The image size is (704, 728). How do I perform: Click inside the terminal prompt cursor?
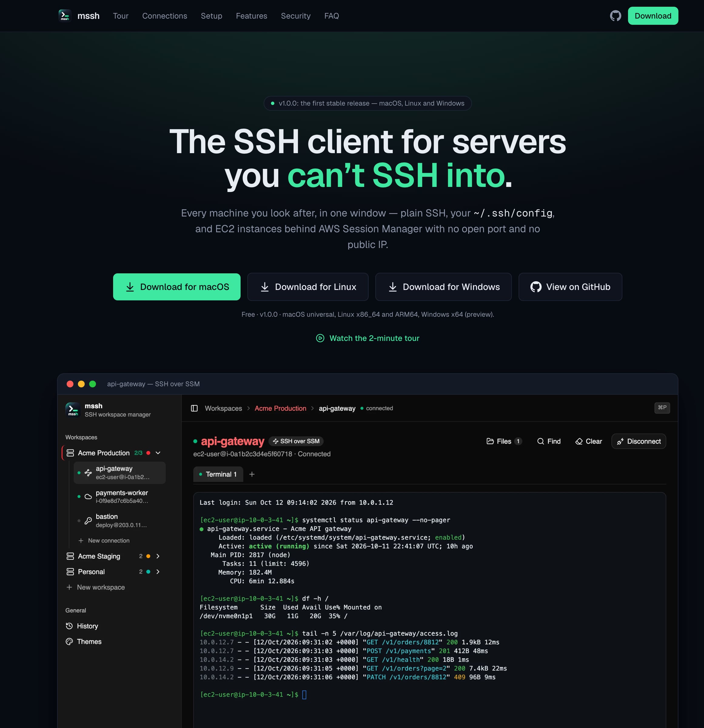click(x=304, y=695)
